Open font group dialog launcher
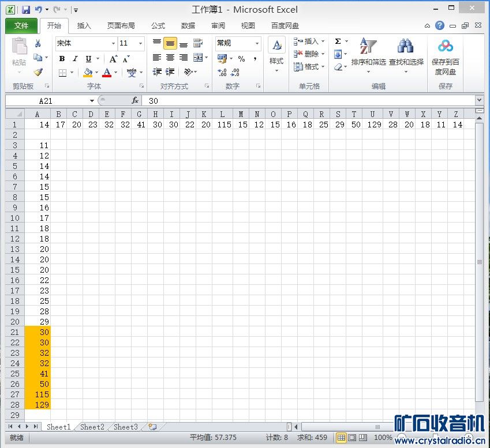Screen dimensions: 490x448 [141, 86]
